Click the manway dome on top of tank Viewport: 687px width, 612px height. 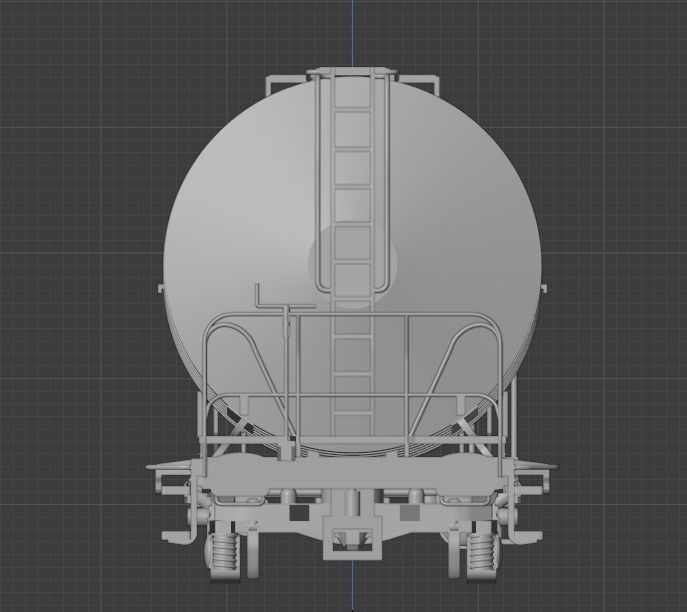click(x=353, y=71)
